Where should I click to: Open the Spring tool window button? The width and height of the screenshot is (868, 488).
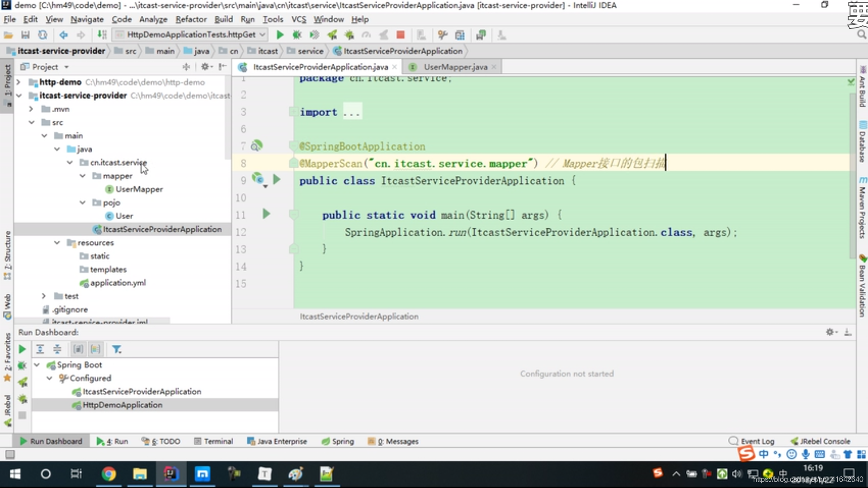coord(338,441)
